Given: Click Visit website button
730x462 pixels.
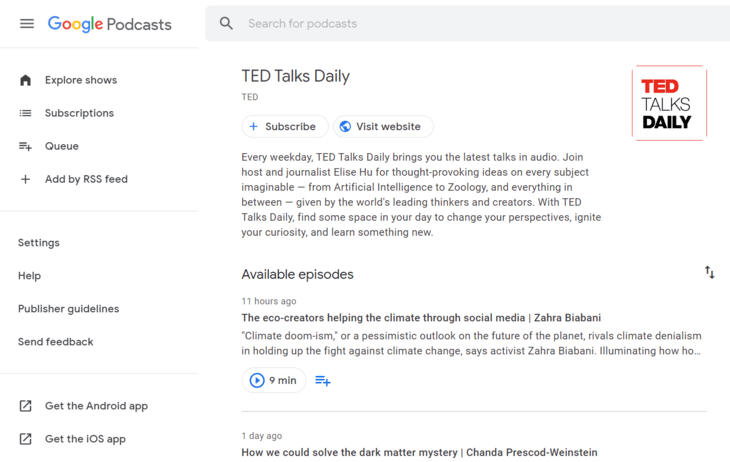Looking at the screenshot, I should (383, 127).
